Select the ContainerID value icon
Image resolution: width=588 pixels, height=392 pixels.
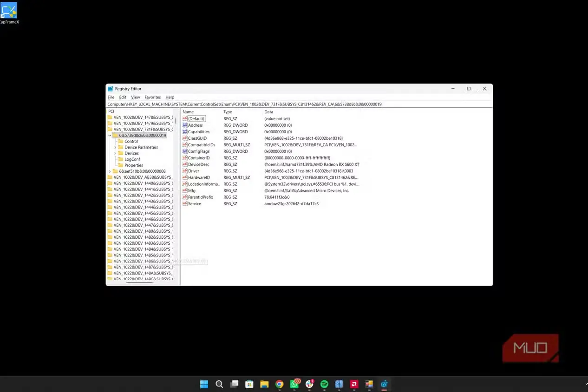185,158
